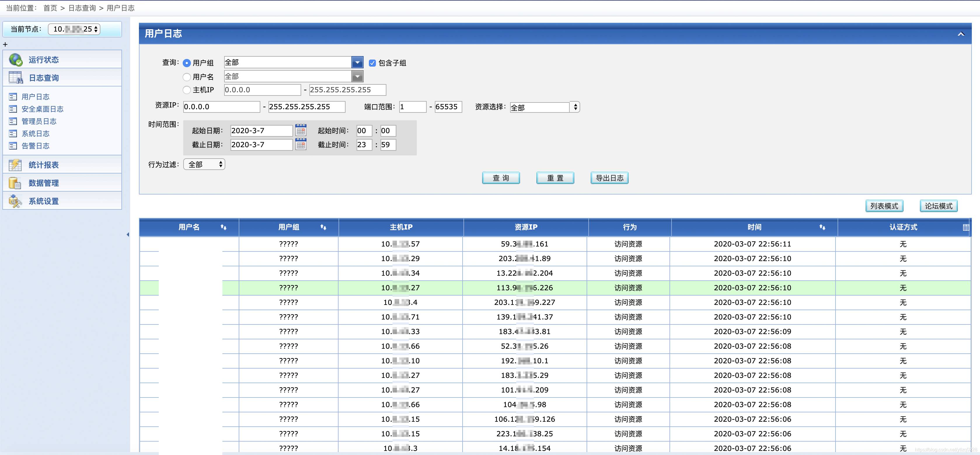980x455 pixels.
Task: Click time cell 2020-03-07 22:56:09
Action: coord(752,332)
